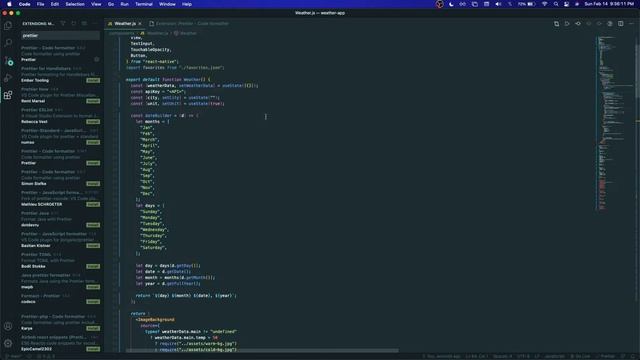This screenshot has width=640, height=360.
Task: Click the go-to-previous-change icon in editor toolbar
Action: [578, 24]
